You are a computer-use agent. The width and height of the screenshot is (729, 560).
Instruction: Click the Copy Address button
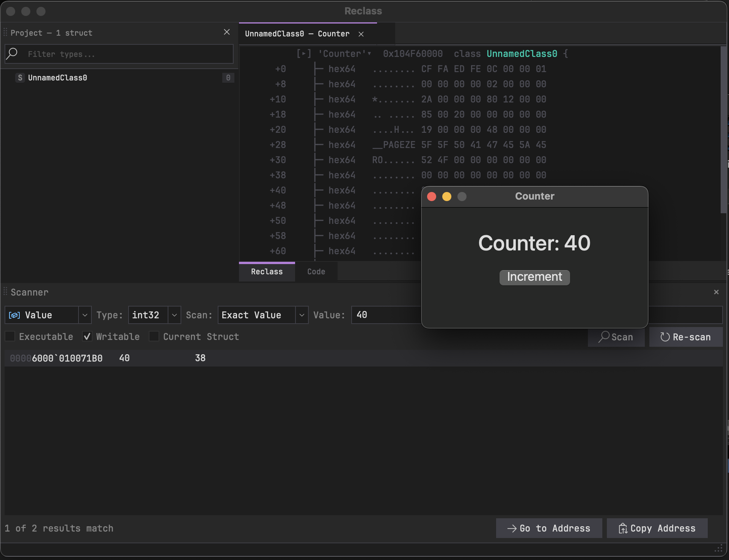(657, 528)
